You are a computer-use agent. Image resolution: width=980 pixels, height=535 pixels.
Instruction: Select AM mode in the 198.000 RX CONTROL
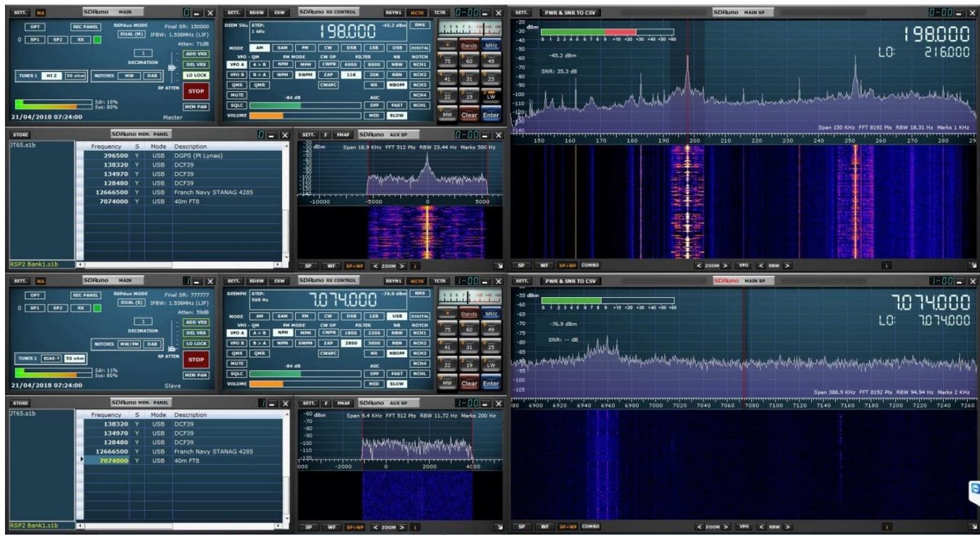pos(260,48)
